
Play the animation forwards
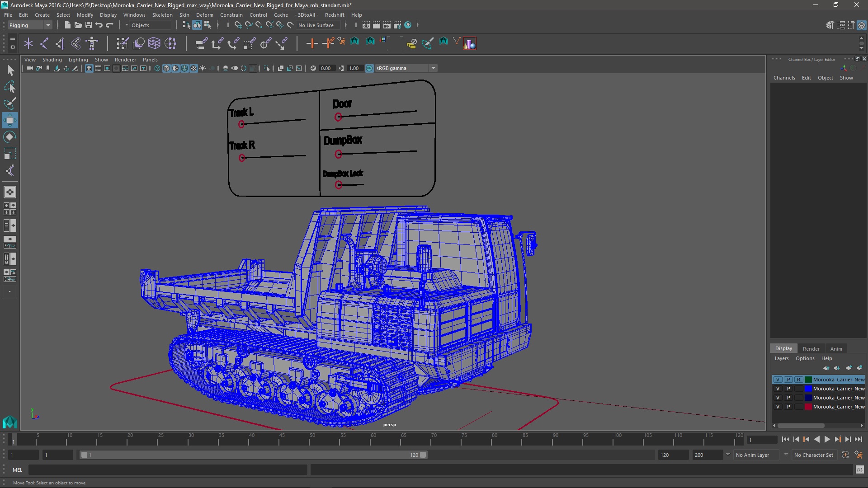pyautogui.click(x=827, y=439)
